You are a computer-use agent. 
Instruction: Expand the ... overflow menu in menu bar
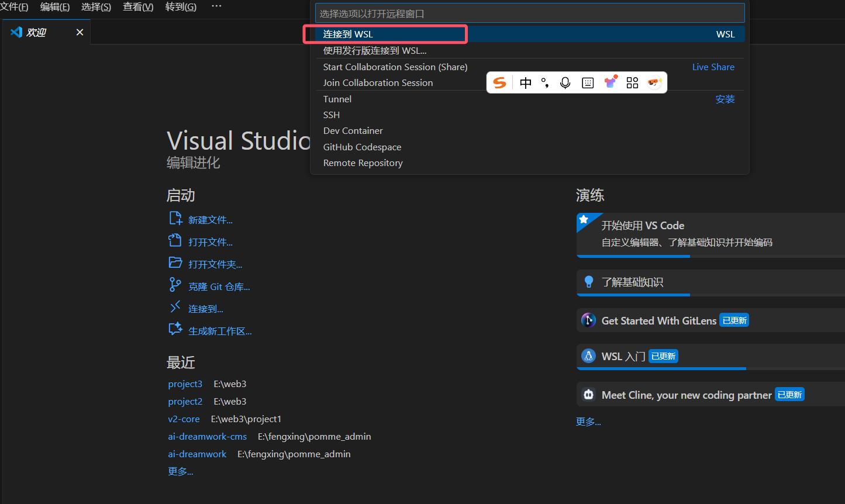[x=216, y=6]
